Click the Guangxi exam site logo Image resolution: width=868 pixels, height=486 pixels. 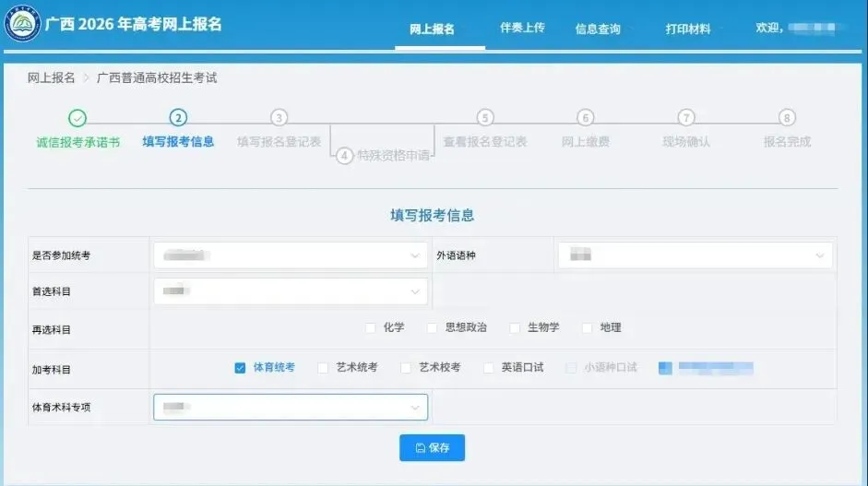click(x=22, y=23)
